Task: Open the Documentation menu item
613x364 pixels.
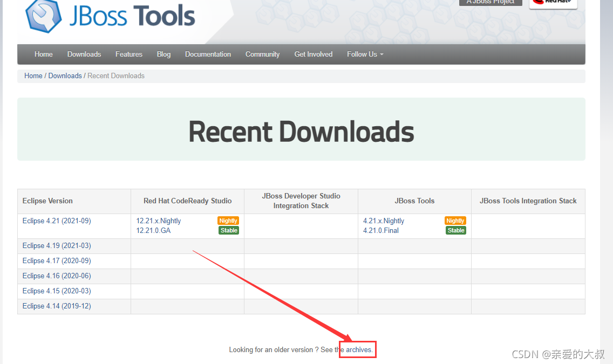Action: (x=208, y=54)
